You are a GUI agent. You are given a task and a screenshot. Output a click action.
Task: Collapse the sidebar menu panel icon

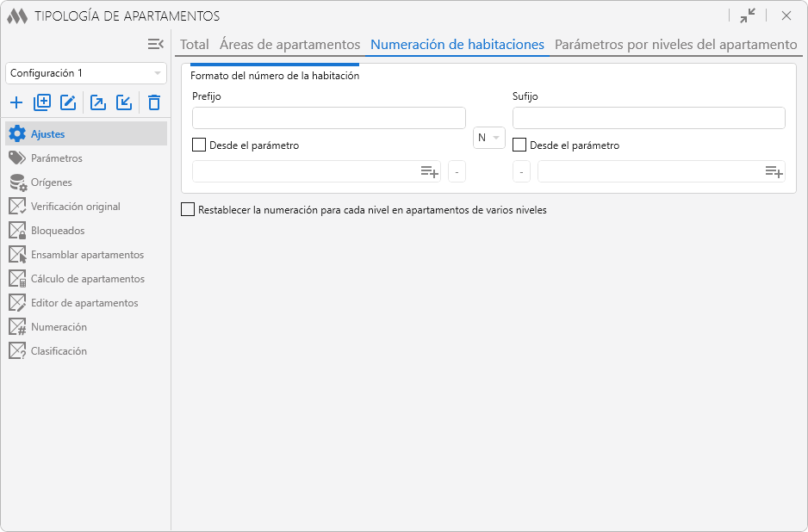click(x=155, y=44)
